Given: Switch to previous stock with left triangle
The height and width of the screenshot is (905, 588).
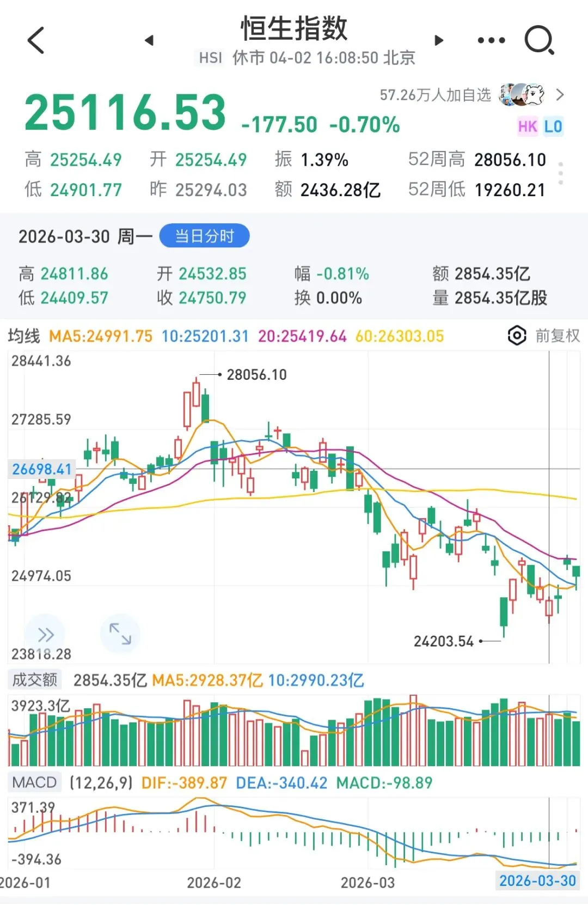Looking at the screenshot, I should tap(149, 40).
